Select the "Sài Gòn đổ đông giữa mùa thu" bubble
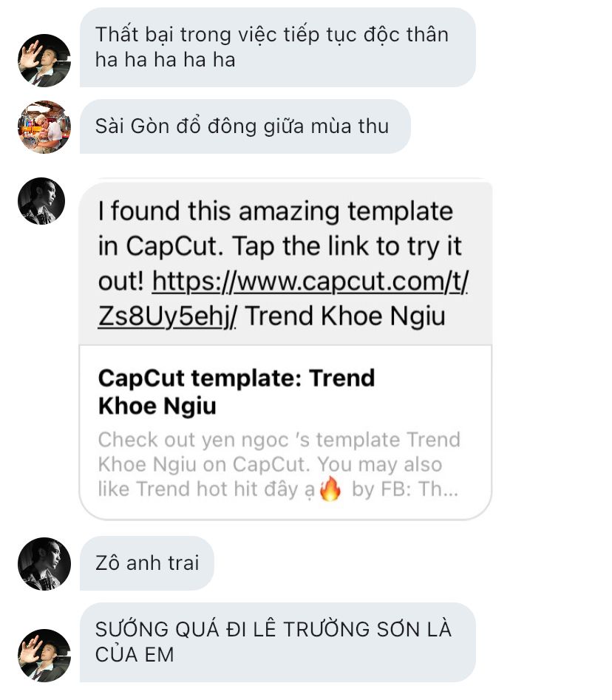 click(x=242, y=126)
